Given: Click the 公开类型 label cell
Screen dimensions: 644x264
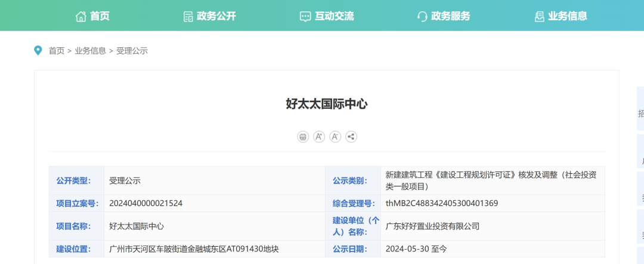Looking at the screenshot, I should click(77, 180).
